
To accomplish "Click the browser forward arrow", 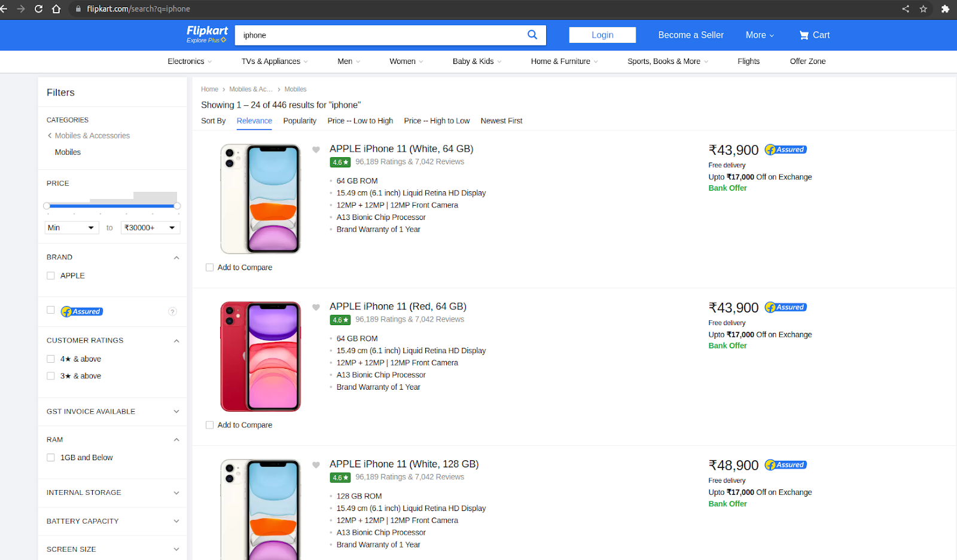I will point(21,9).
